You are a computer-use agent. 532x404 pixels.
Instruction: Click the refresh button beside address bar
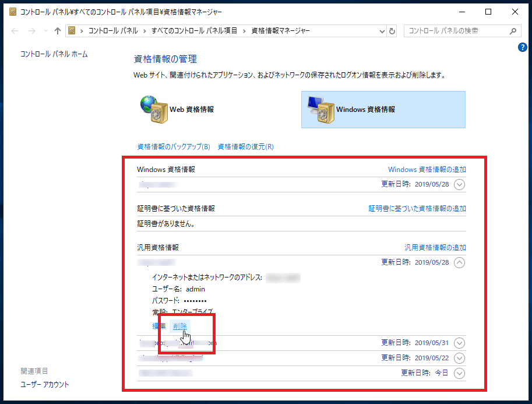click(x=392, y=31)
